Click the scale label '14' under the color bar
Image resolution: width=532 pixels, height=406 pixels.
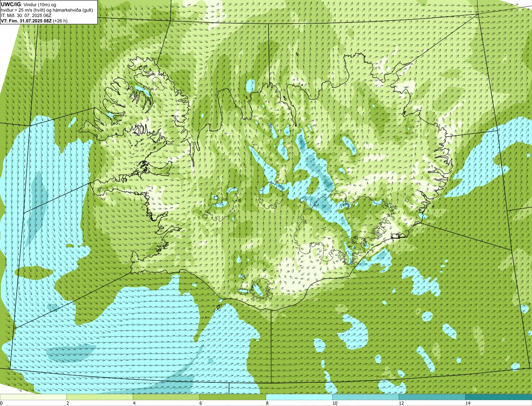[468, 403]
